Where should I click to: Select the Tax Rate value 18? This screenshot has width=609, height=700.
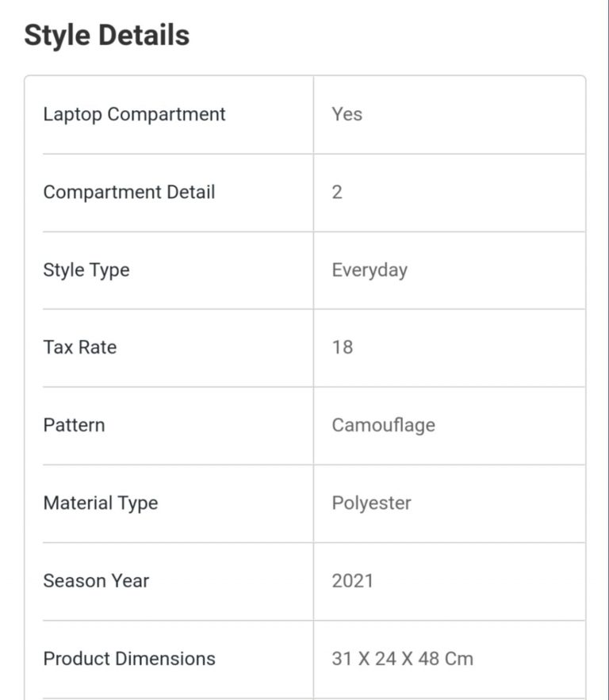343,347
